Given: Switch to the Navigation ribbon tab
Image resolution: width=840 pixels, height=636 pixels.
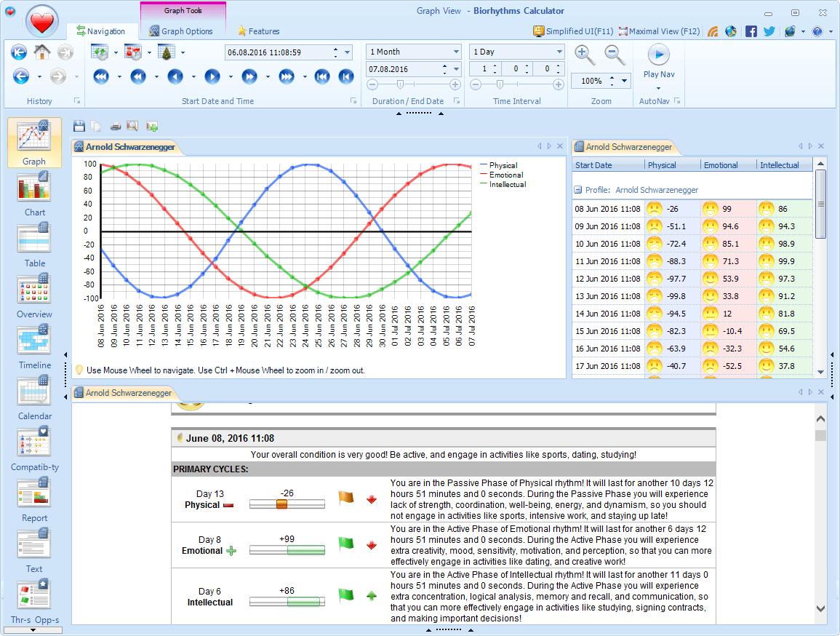Looking at the screenshot, I should pyautogui.click(x=100, y=31).
